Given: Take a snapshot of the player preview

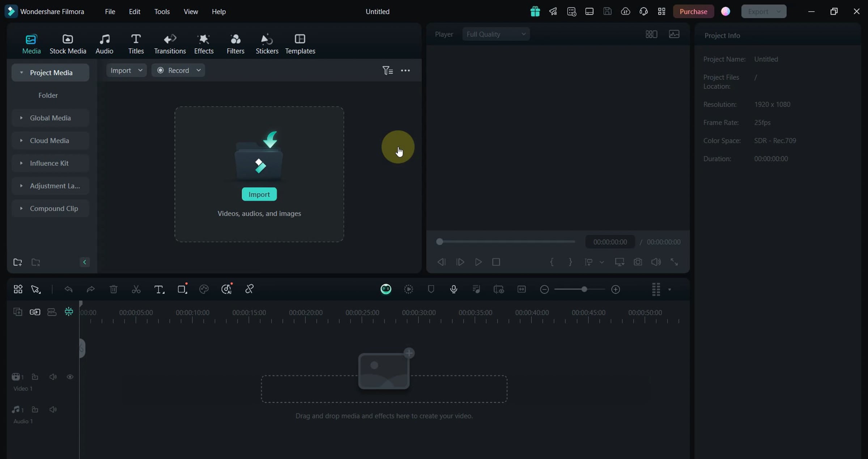Looking at the screenshot, I should pyautogui.click(x=638, y=262).
